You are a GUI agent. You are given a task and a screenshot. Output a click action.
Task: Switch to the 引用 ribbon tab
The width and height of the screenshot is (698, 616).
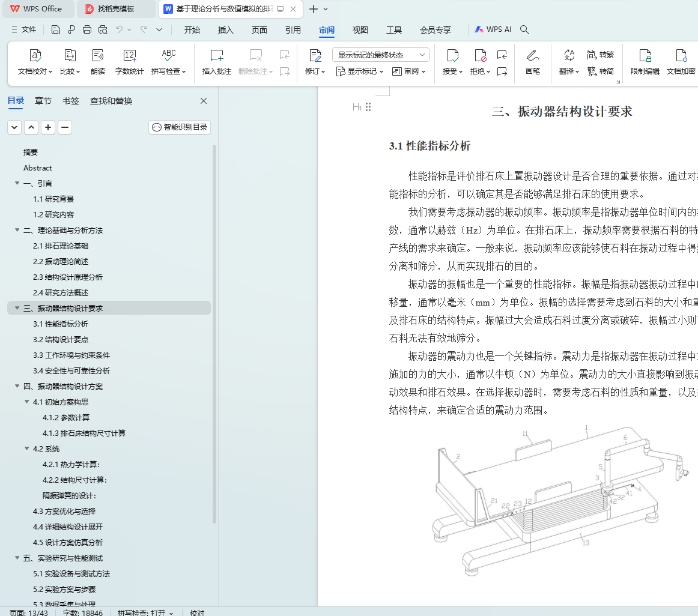point(293,30)
